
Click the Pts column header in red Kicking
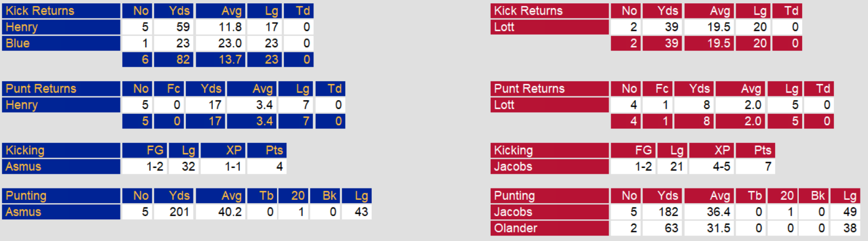[763, 151]
